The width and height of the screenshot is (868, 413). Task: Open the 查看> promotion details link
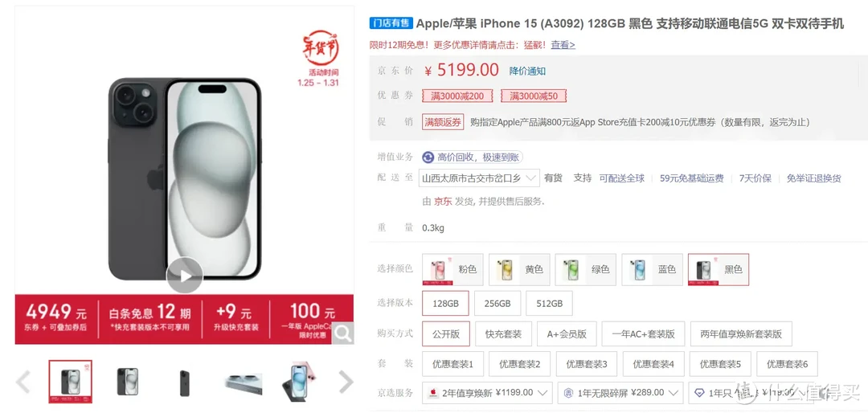point(563,45)
